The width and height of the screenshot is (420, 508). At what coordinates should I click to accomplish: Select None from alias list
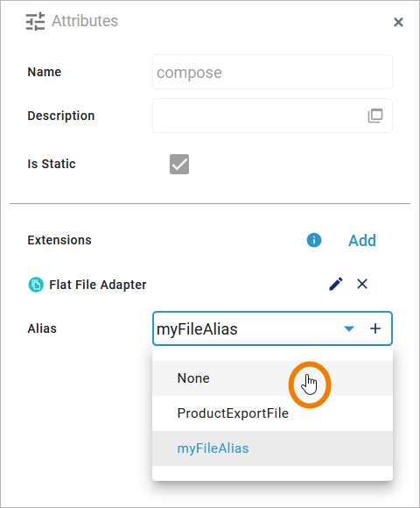click(272, 378)
